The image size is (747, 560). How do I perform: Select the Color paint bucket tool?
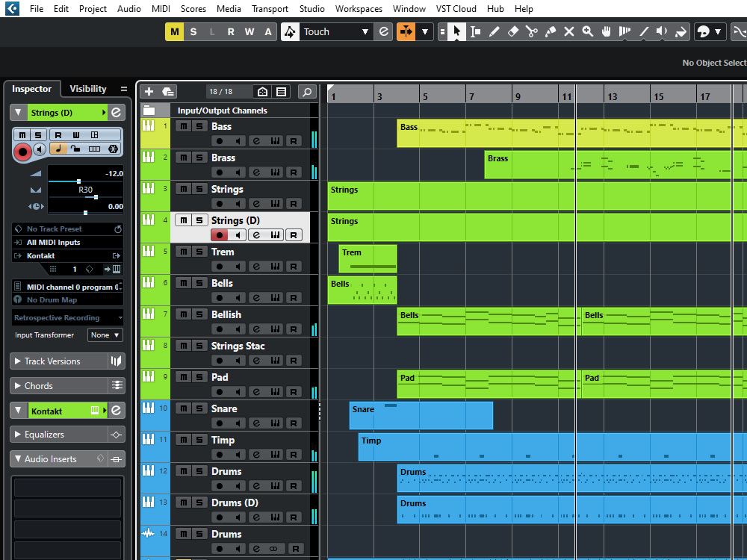(x=681, y=31)
